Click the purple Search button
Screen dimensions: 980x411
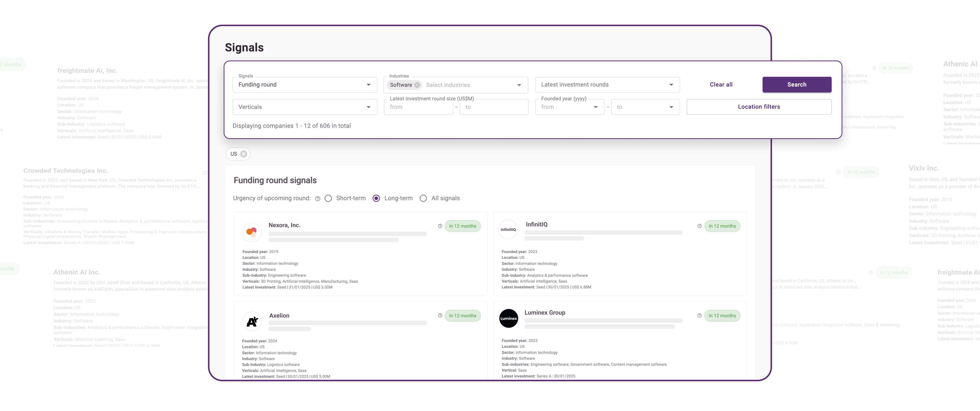point(797,85)
